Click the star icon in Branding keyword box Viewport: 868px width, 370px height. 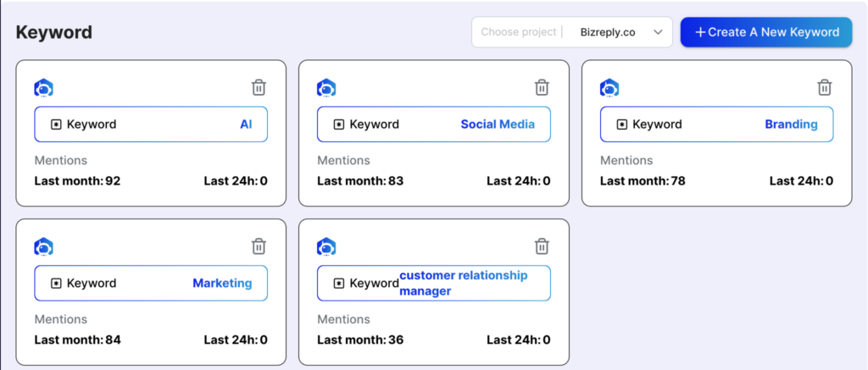pyautogui.click(x=621, y=124)
